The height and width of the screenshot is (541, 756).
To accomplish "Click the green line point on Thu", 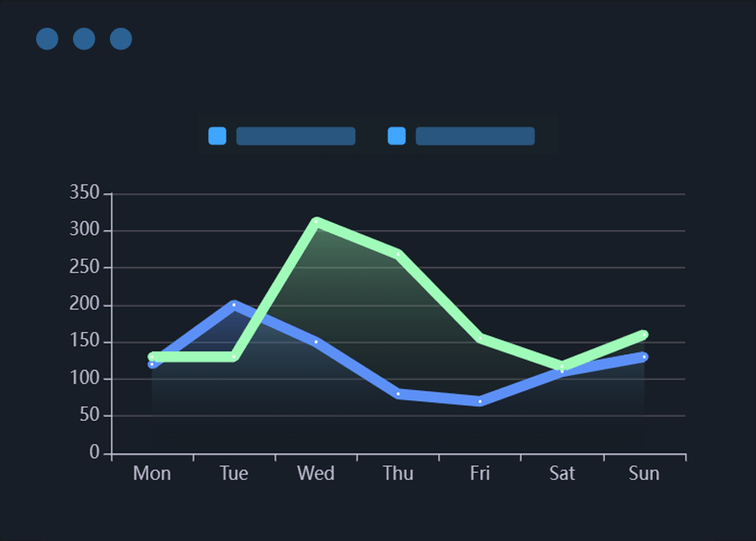I will coord(398,253).
